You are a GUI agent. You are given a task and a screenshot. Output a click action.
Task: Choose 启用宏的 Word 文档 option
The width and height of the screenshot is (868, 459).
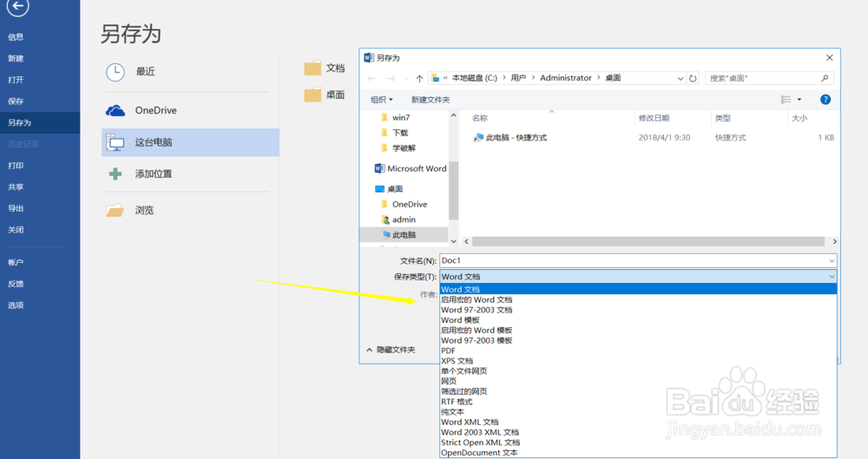[x=638, y=299]
